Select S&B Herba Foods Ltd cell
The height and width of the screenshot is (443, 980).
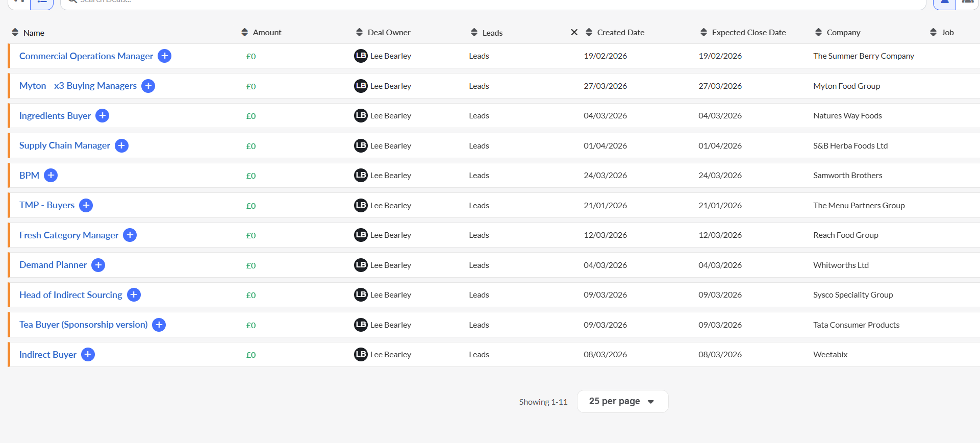[850, 146]
